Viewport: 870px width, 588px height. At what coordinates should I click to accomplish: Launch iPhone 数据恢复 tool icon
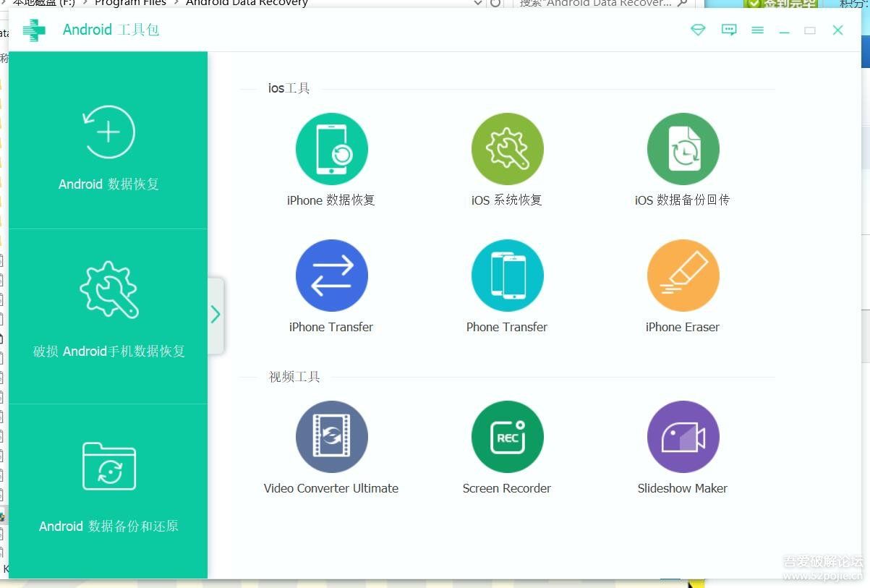pos(332,149)
